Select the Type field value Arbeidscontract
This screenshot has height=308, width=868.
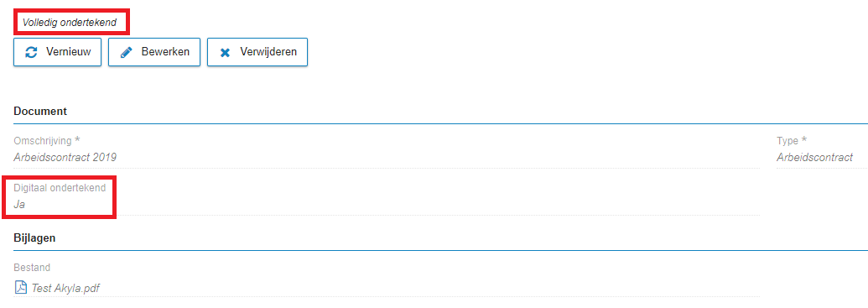(815, 157)
